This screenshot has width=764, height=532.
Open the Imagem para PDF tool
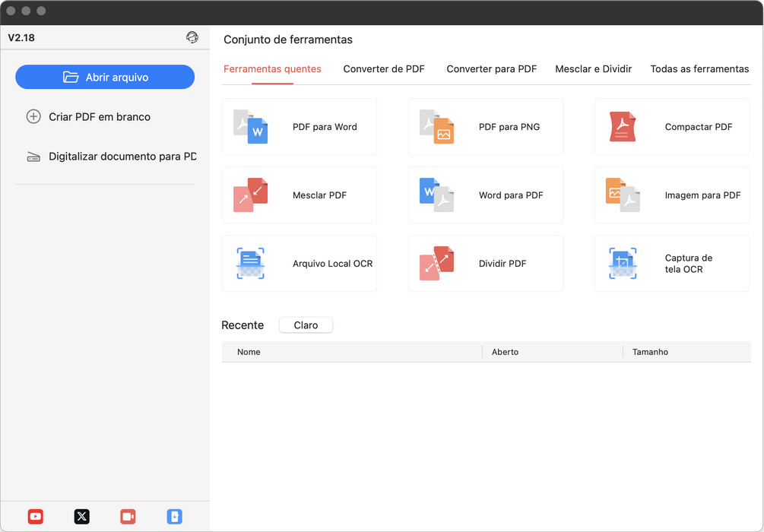pos(671,195)
